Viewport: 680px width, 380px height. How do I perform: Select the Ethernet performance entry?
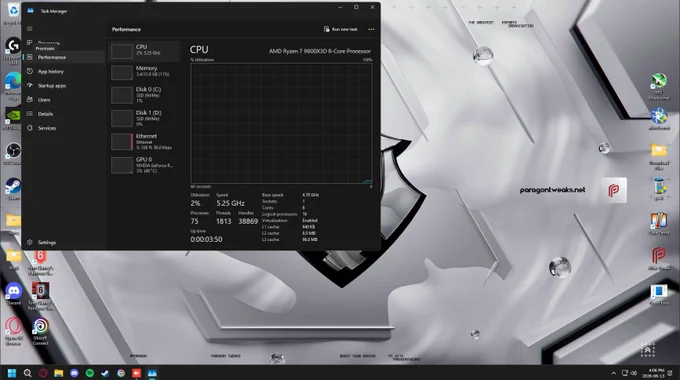(x=144, y=142)
